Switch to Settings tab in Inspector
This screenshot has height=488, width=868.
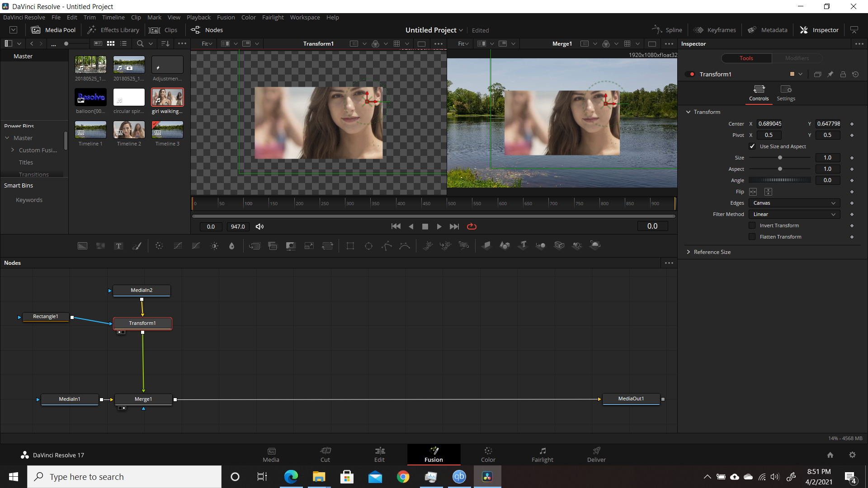coord(786,93)
